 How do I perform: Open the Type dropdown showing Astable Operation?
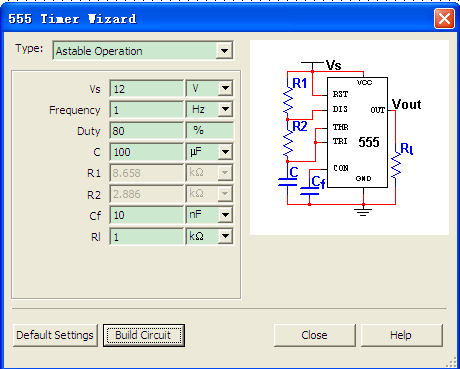224,51
